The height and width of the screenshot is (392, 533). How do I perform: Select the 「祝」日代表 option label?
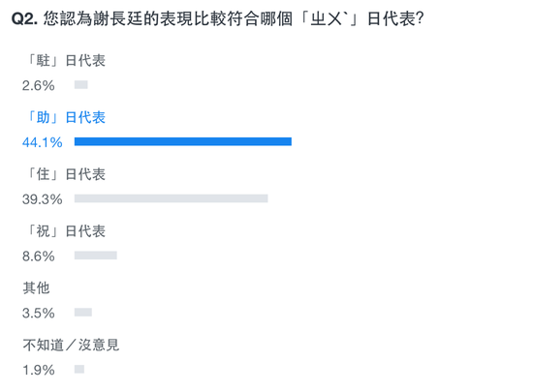click(x=66, y=231)
